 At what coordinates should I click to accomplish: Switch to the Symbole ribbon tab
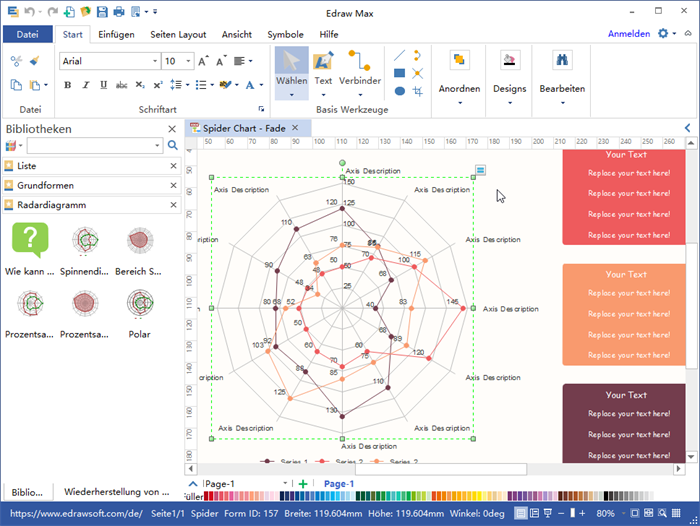pos(285,34)
